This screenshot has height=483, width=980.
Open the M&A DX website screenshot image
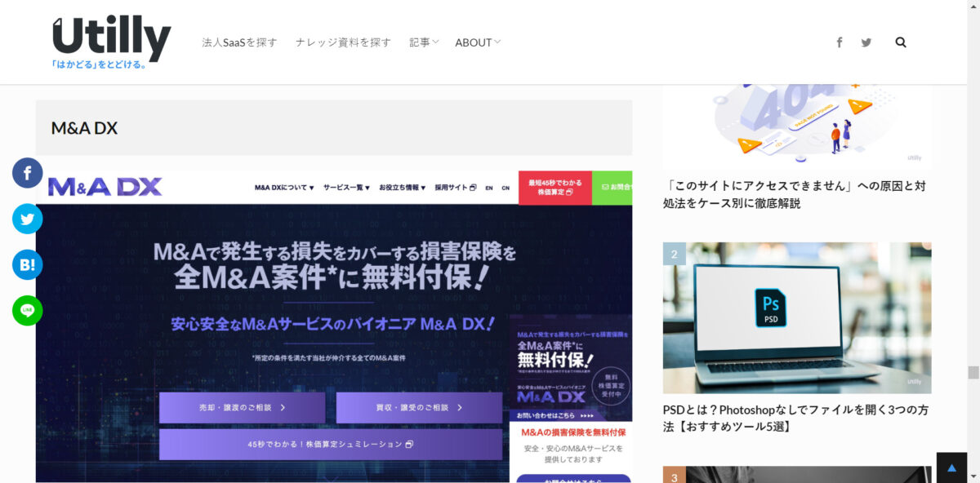coord(334,326)
